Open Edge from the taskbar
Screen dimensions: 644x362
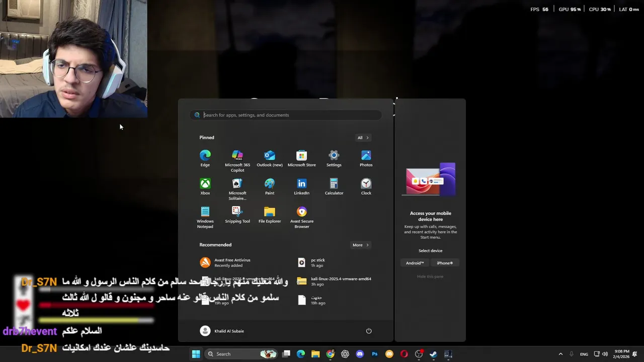(301, 354)
